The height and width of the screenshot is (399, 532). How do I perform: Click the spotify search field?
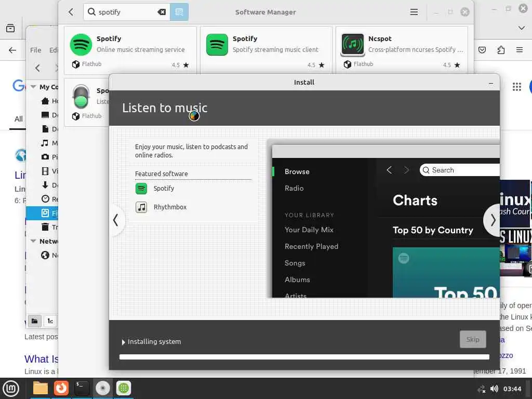coord(127,12)
